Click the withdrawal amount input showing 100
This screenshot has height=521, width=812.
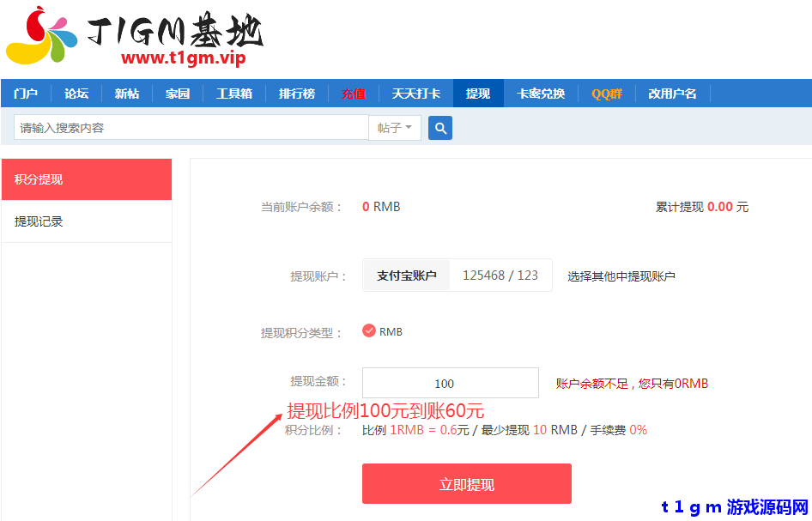pyautogui.click(x=449, y=382)
